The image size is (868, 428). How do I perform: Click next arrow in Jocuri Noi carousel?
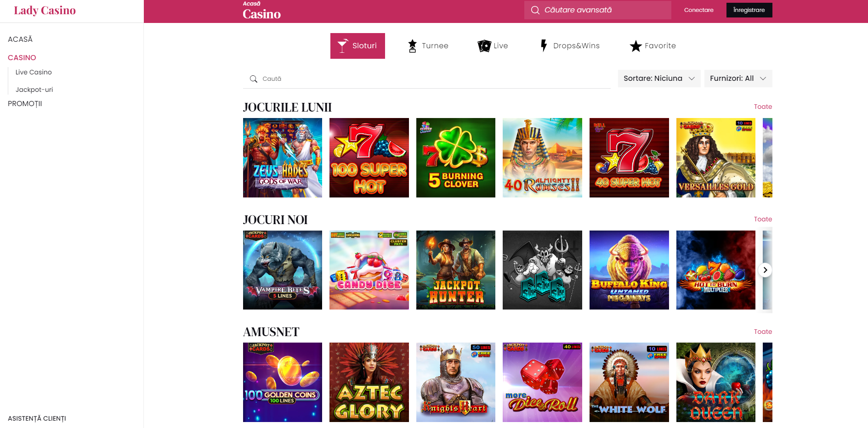(x=765, y=270)
